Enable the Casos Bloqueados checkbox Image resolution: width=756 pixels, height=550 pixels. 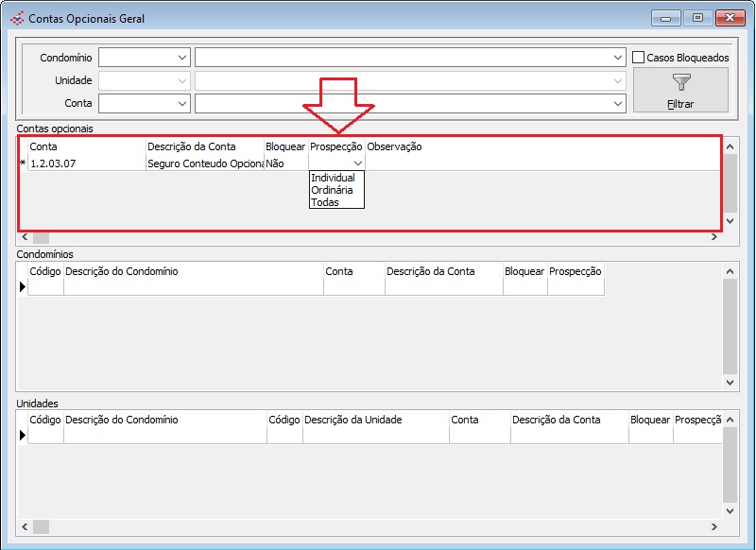[639, 58]
